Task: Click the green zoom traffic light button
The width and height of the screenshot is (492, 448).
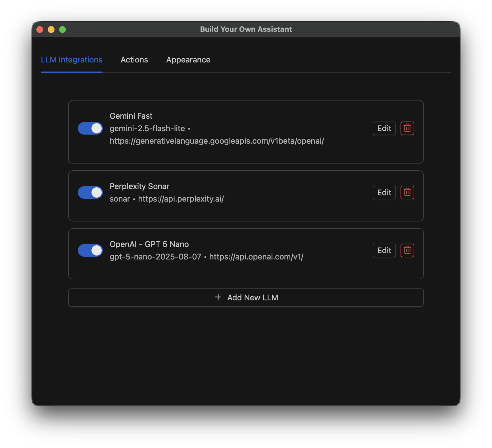Action: (x=62, y=29)
